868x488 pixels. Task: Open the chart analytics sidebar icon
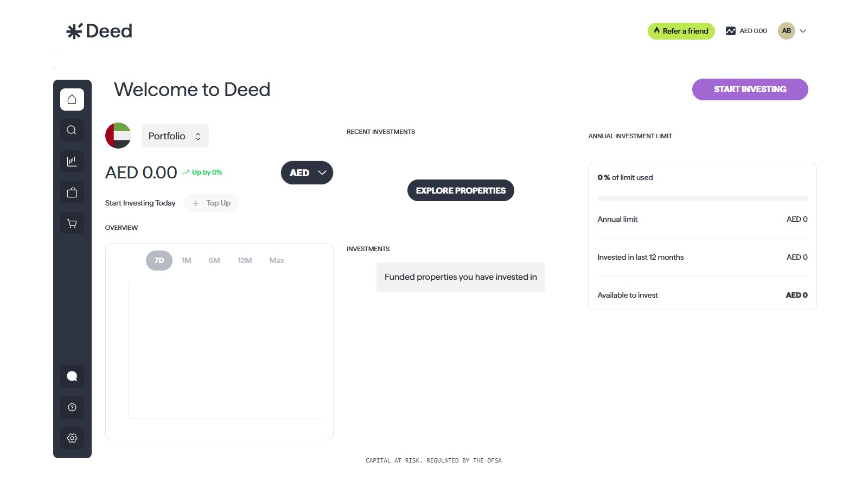tap(72, 161)
